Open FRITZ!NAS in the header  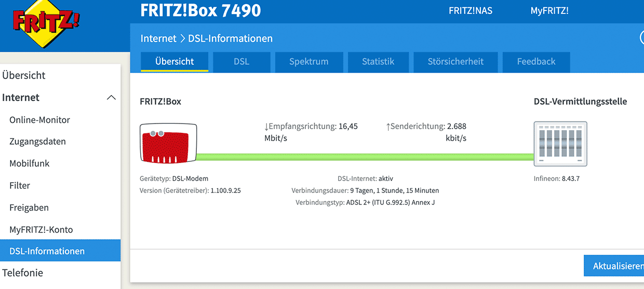tap(471, 10)
